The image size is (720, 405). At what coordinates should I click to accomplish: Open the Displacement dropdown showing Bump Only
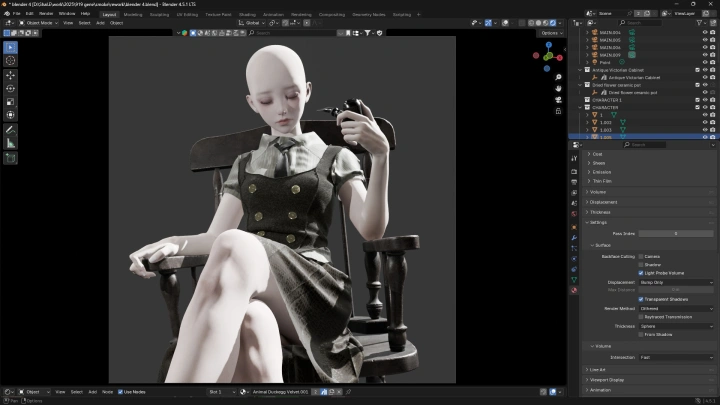676,282
